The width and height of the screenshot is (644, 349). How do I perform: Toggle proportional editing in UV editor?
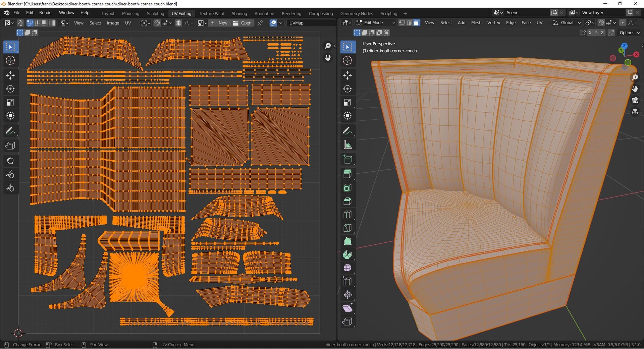(179, 23)
